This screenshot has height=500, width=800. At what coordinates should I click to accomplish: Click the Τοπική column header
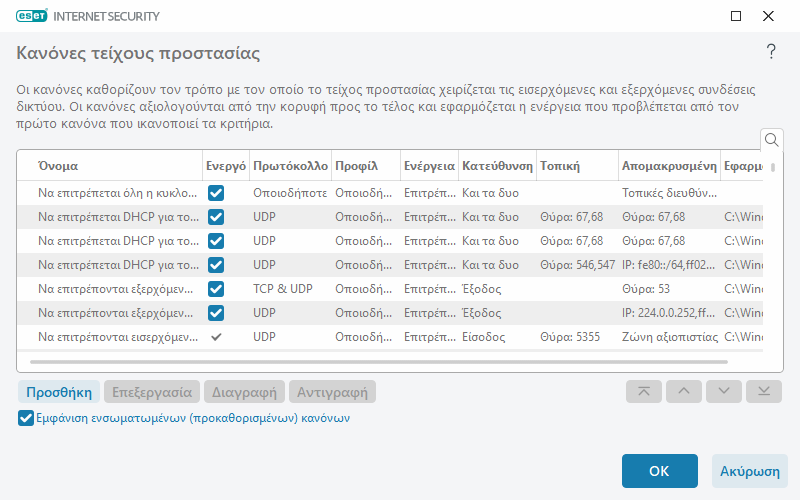[577, 166]
